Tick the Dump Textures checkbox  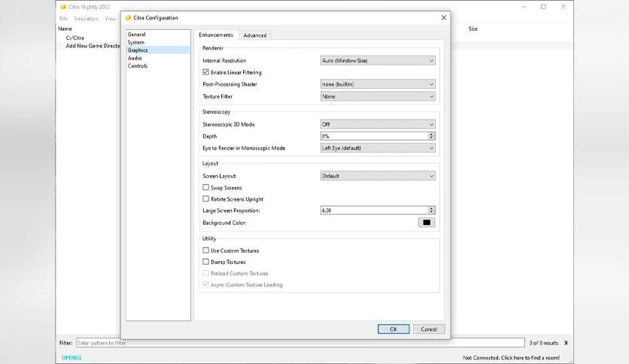click(x=206, y=262)
